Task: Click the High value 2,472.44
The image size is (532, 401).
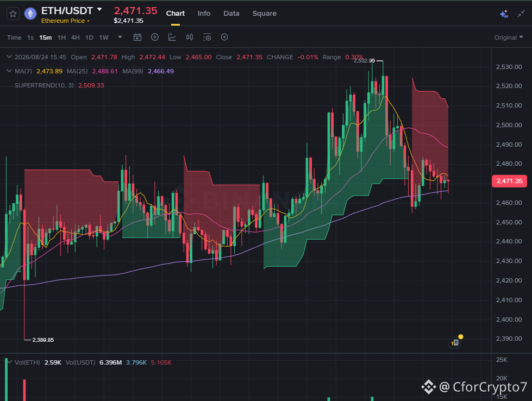Action: coord(152,58)
